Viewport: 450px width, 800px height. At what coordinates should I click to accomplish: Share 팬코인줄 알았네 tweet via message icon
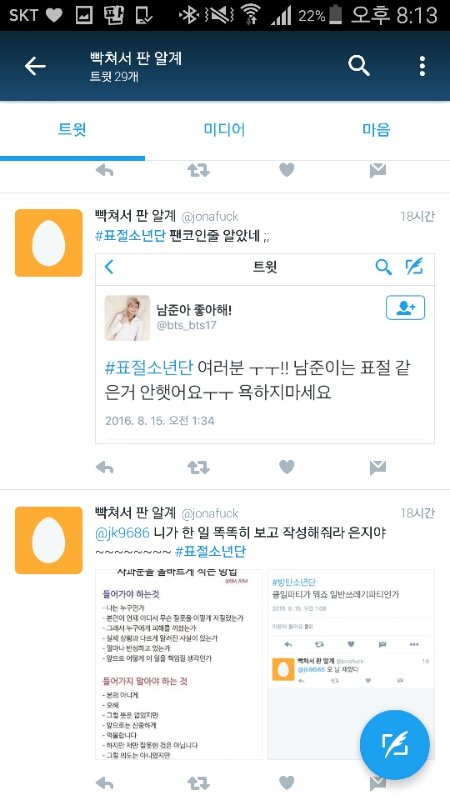coord(378,467)
